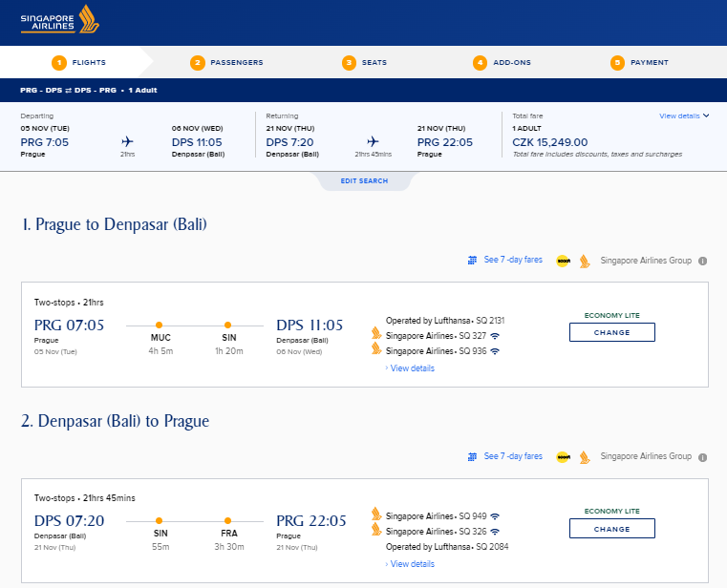
Task: Click the Scoot logo above outbound flight
Action: click(x=564, y=262)
